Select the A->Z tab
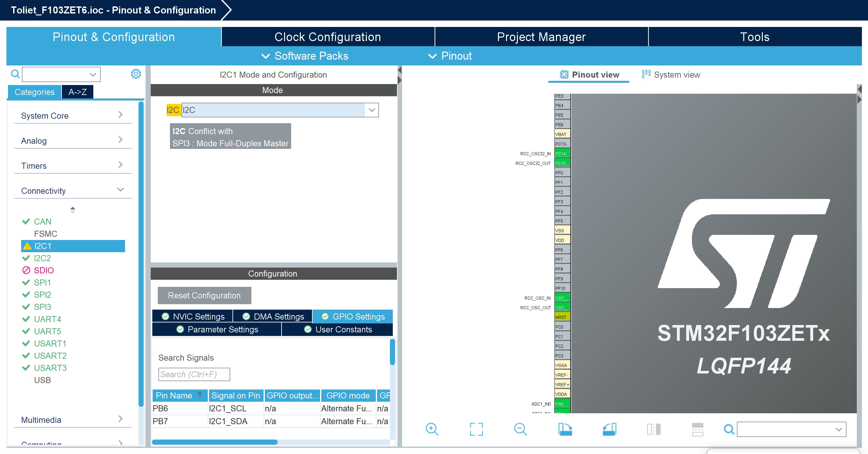 (x=78, y=92)
